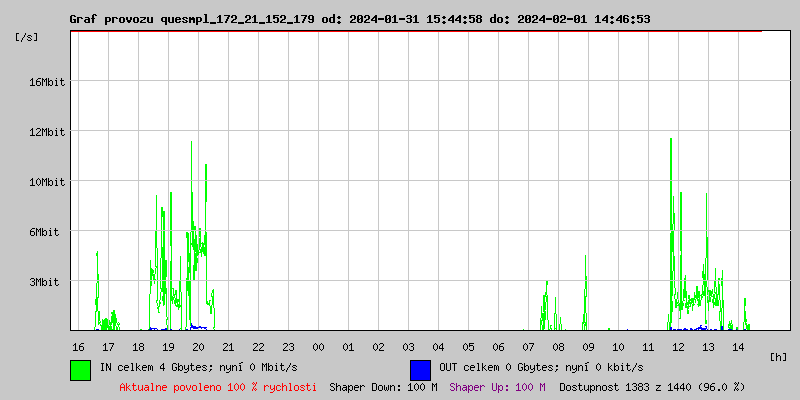Click the [/s] unit label
800x400 pixels.
pyautogui.click(x=27, y=37)
